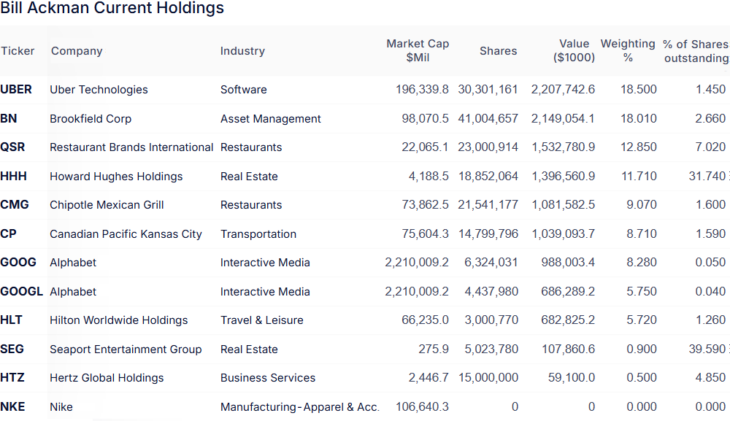This screenshot has height=421, width=730.
Task: Click the Transportation industry cell
Action: 258,234
